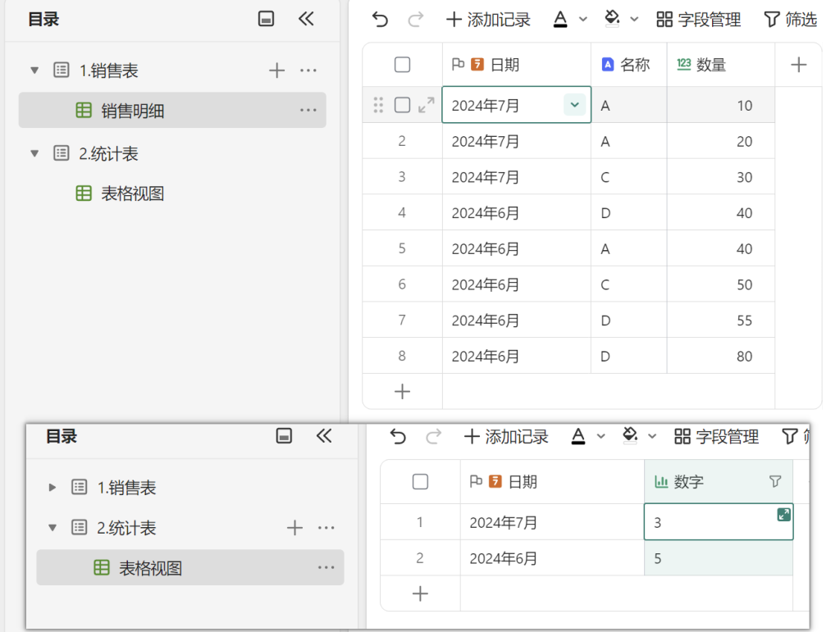Click the quantity cell showing 80
The width and height of the screenshot is (840, 632).
coord(720,356)
